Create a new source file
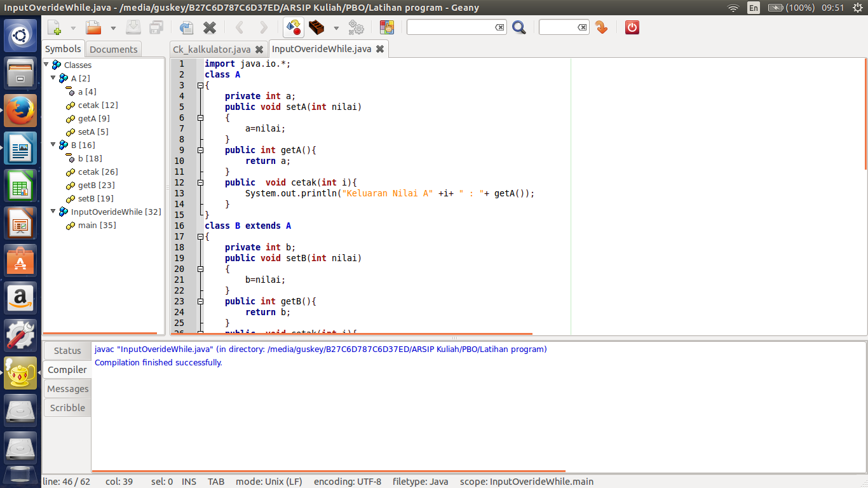The image size is (868, 488). click(x=53, y=27)
